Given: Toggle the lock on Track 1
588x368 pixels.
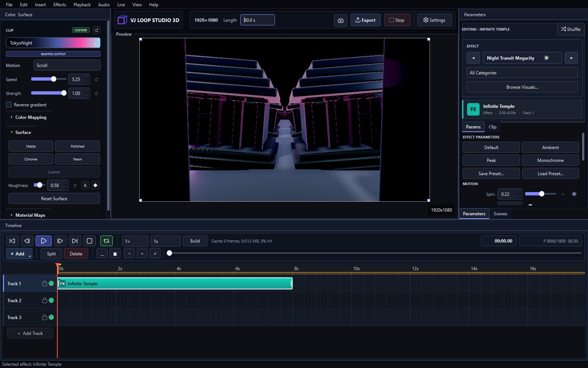Looking at the screenshot, I should (x=44, y=283).
